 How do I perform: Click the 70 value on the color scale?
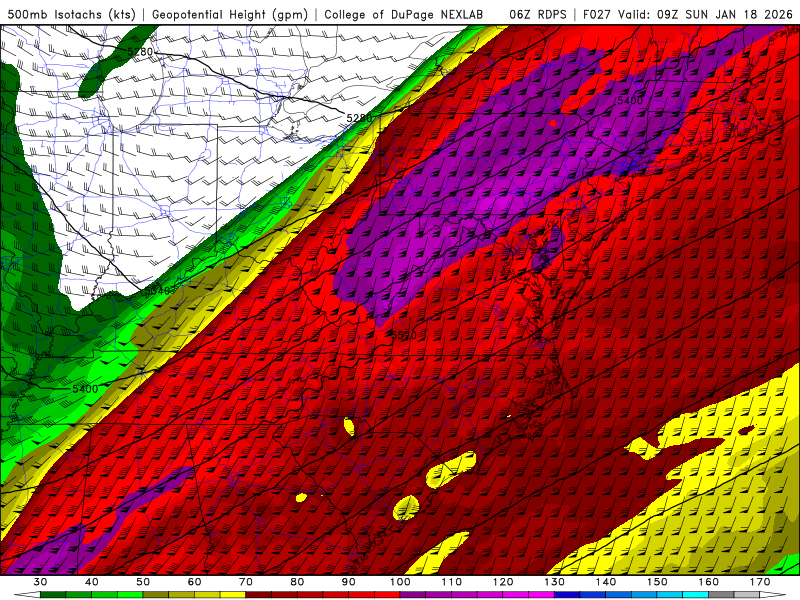246,582
